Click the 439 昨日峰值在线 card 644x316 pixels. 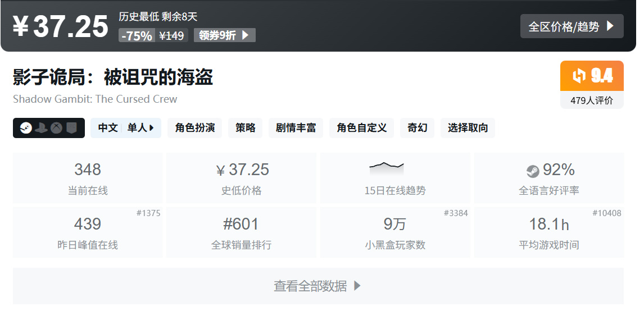point(88,232)
